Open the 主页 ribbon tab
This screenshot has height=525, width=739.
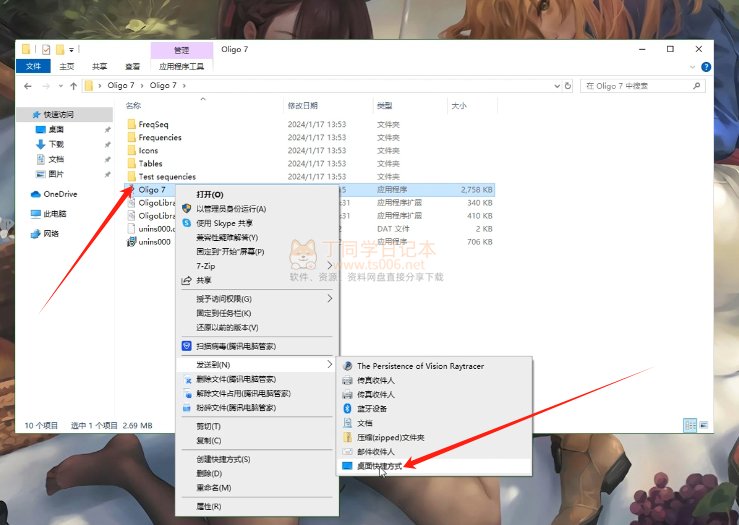coord(66,66)
